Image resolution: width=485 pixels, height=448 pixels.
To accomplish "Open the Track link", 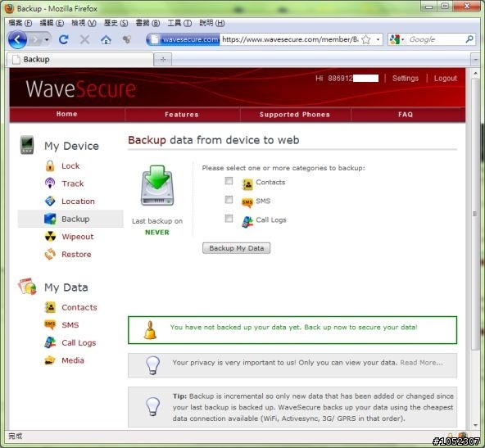I will click(x=73, y=183).
